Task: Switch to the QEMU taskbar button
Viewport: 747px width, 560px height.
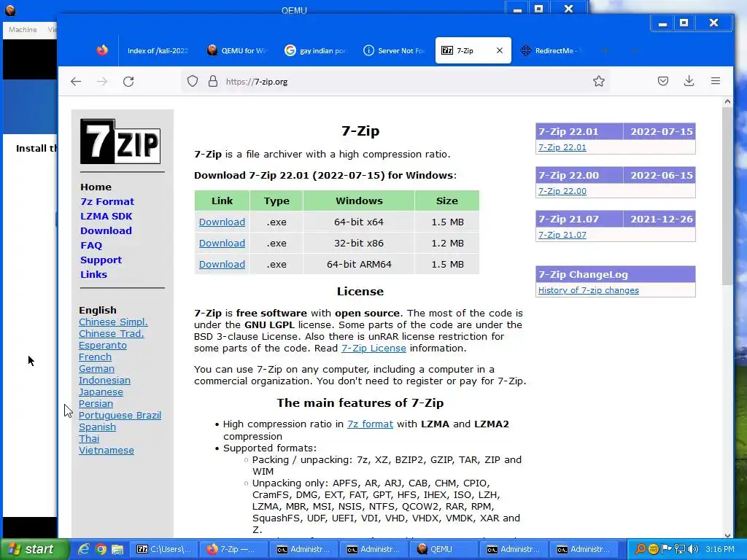Action: [x=444, y=549]
